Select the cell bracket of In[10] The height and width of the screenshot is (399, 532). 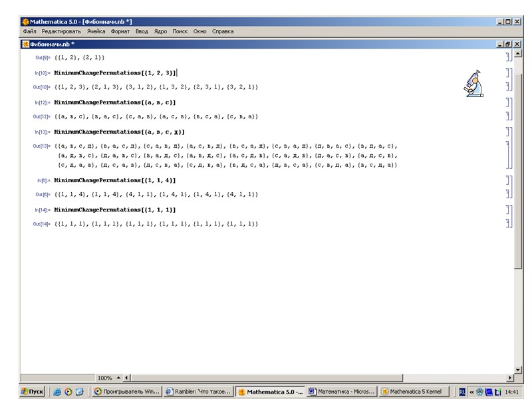tap(508, 73)
